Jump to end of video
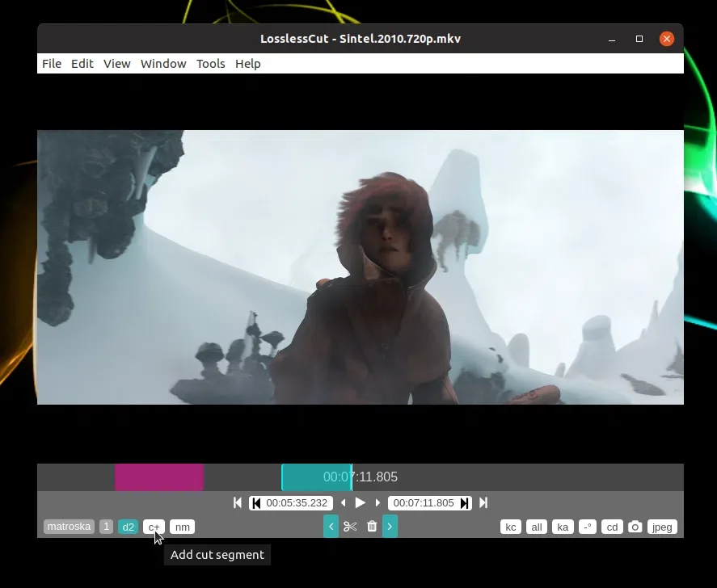Image resolution: width=717 pixels, height=588 pixels. pos(483,503)
